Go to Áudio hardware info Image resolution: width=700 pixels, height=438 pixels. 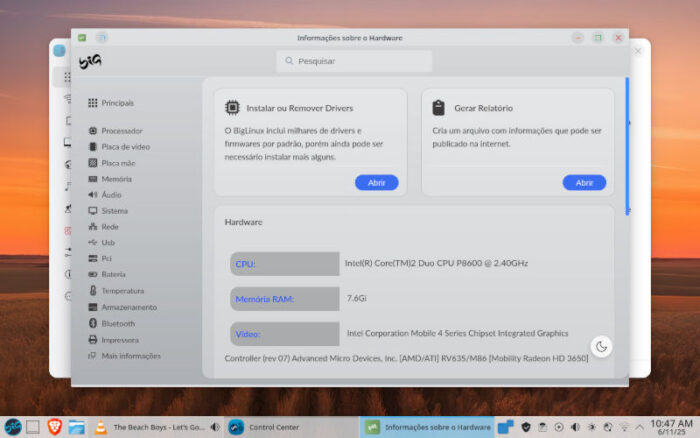(x=104, y=195)
